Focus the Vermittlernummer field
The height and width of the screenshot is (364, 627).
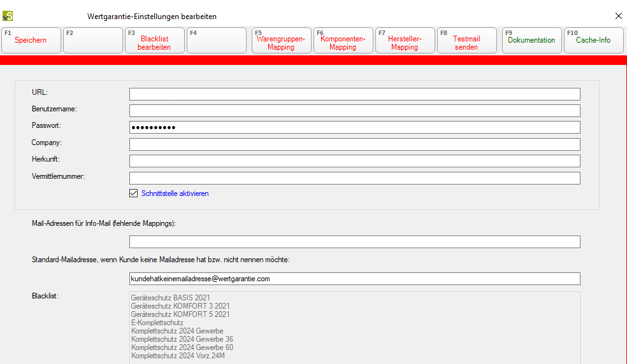(354, 178)
